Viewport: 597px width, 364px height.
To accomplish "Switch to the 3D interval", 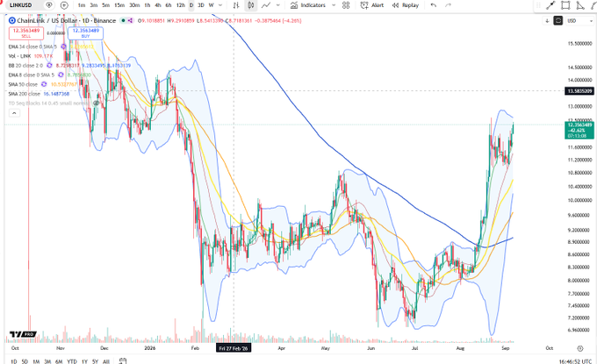I will click(201, 5).
